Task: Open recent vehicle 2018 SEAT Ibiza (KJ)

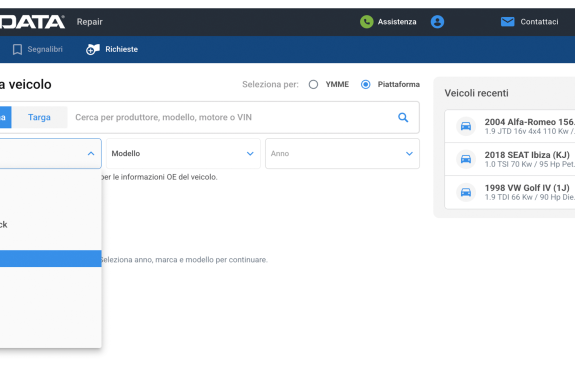Action: (510, 159)
